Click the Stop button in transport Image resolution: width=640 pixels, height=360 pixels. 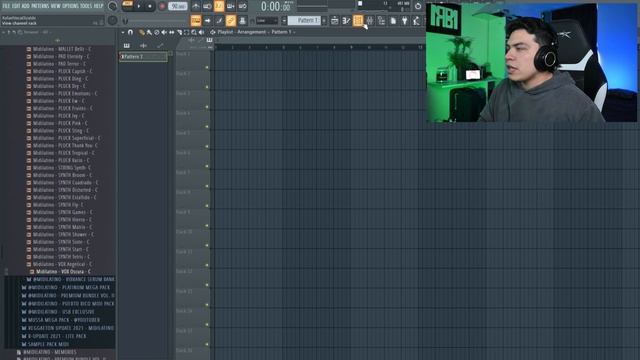150,6
